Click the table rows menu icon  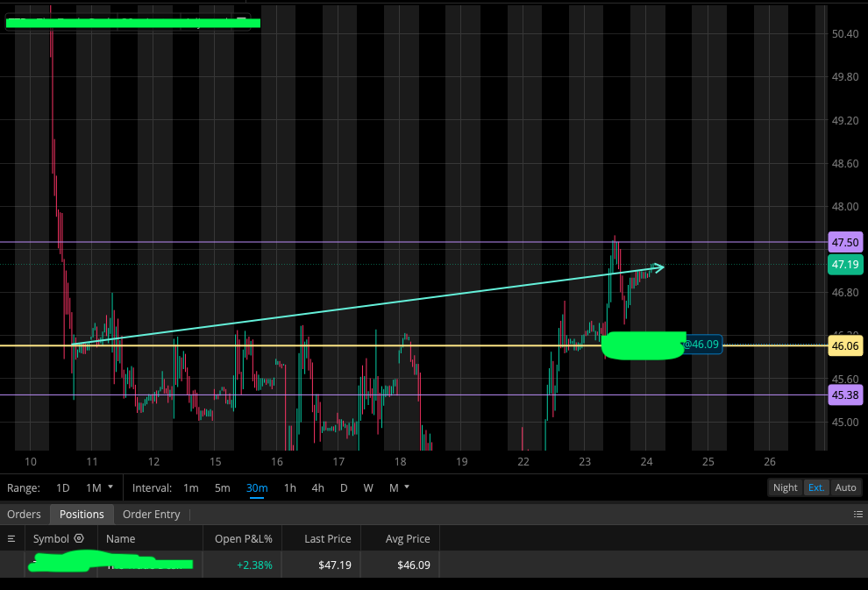point(11,538)
